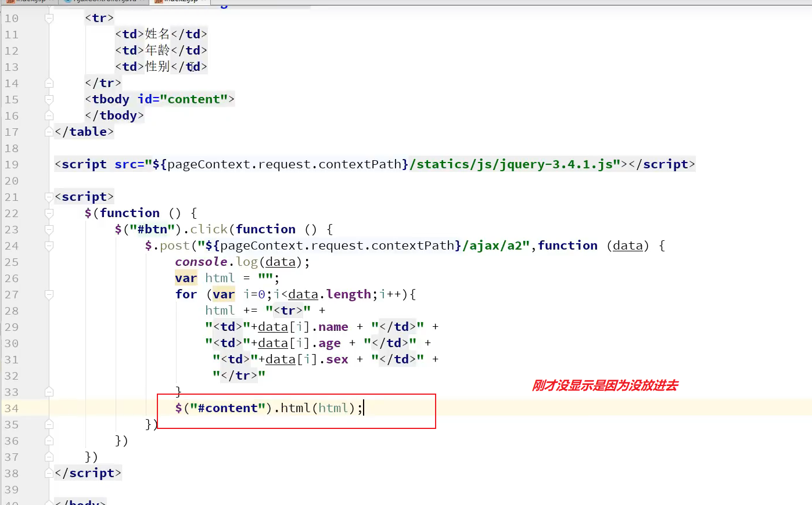Click the fold end marker at line 14

click(x=49, y=83)
